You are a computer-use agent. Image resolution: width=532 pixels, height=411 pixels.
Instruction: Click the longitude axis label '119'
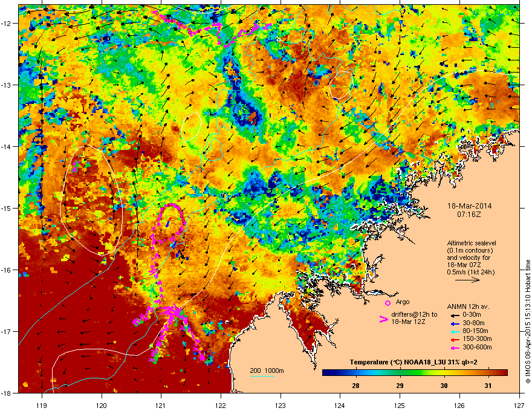click(42, 406)
